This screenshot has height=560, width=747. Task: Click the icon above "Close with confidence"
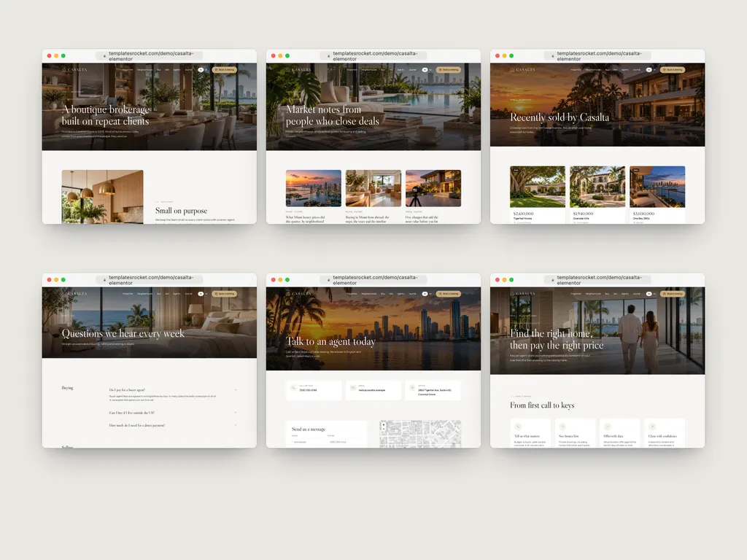(x=652, y=427)
